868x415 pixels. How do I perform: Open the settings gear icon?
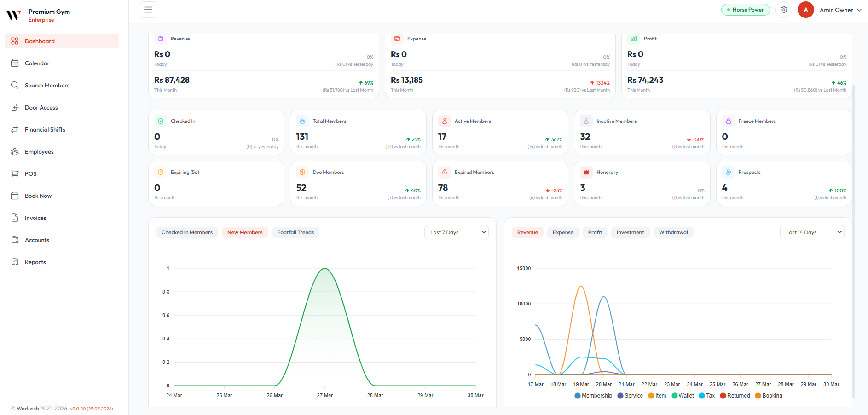tap(784, 10)
